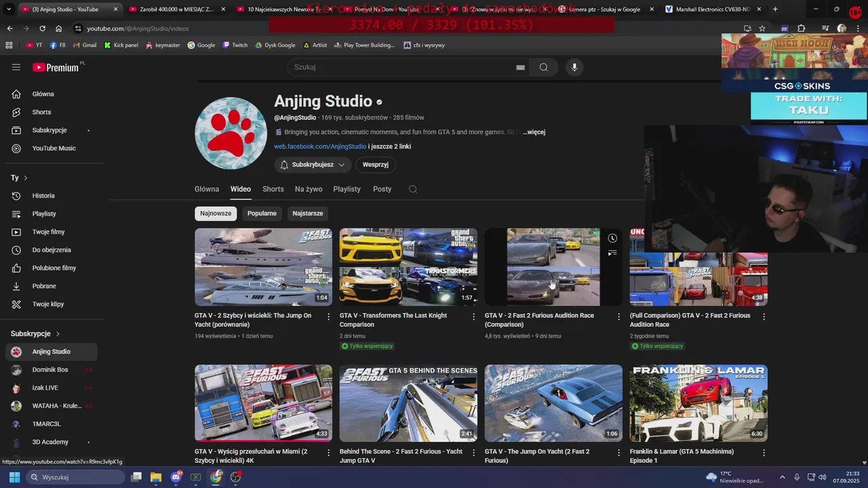Switch to the Shorts channel tab

(273, 189)
